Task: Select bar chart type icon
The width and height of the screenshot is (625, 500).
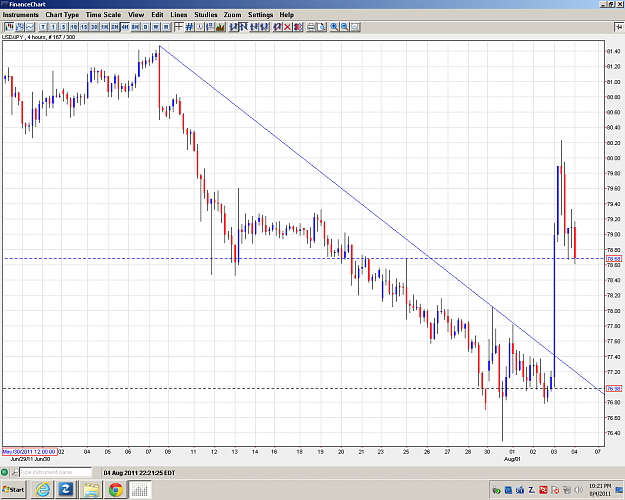Action: pyautogui.click(x=20, y=27)
